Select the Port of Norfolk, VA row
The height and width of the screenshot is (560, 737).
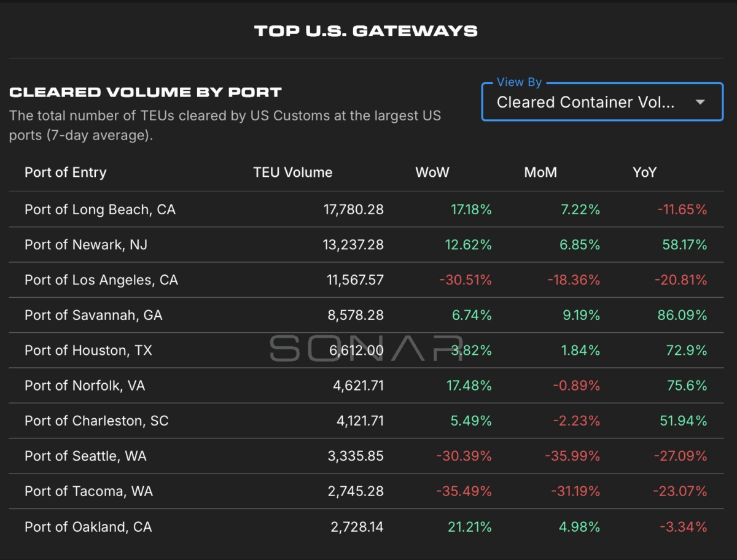pos(366,386)
